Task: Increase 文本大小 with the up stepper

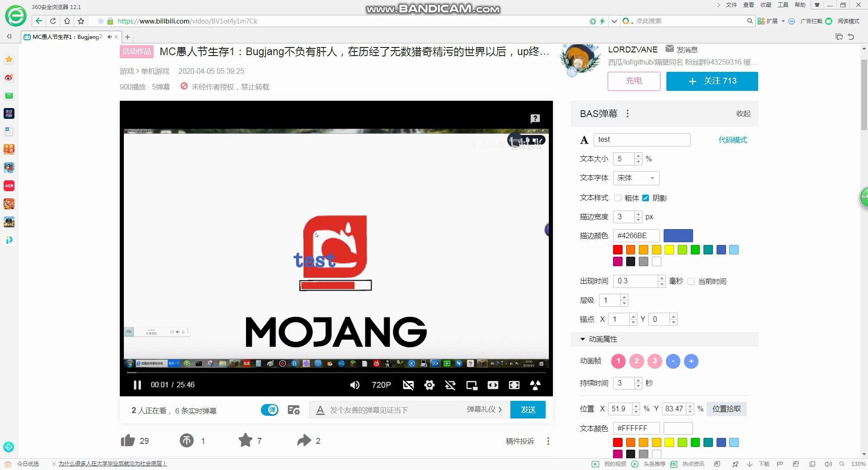Action: click(638, 156)
